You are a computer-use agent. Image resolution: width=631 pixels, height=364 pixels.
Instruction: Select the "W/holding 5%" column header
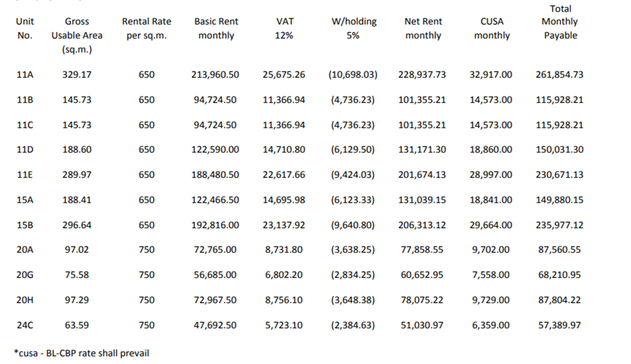353,28
